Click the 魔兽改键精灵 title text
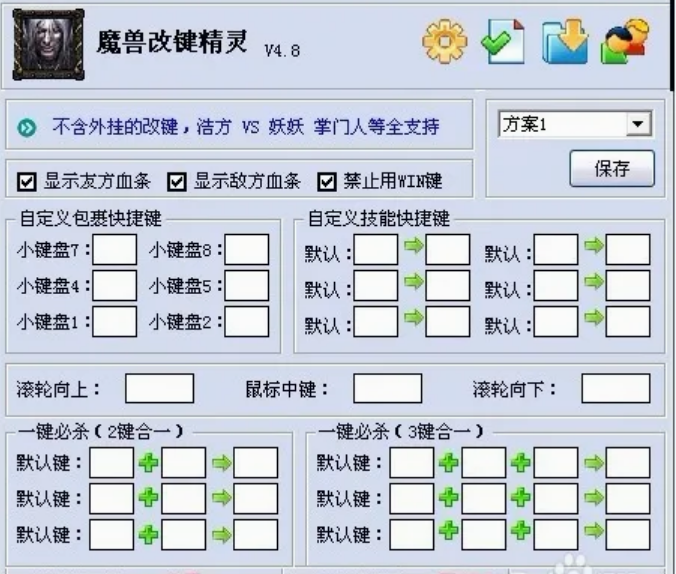676x574 pixels. coord(172,42)
